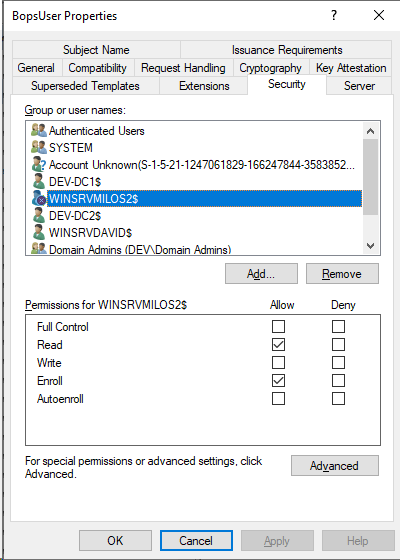The image size is (400, 560).
Task: Click the Domain Admins group icon
Action: pos(39,248)
